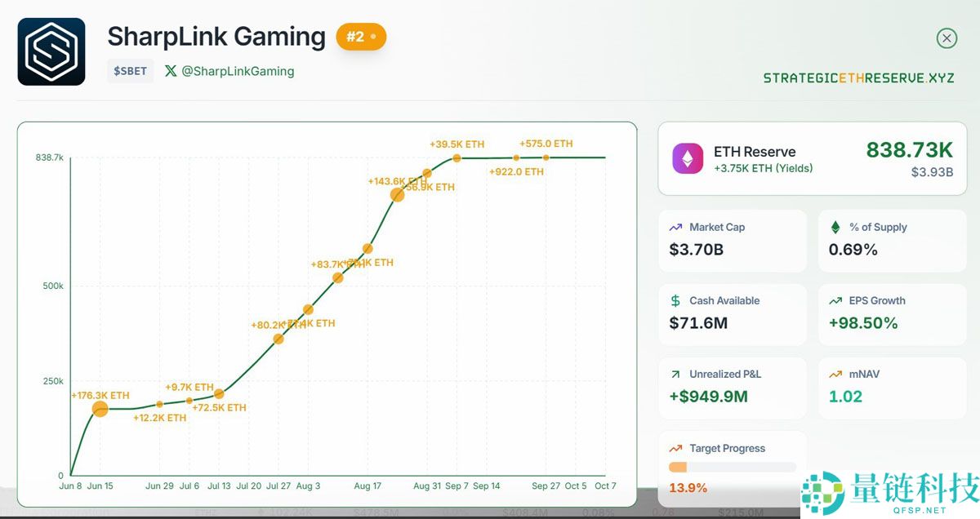Image resolution: width=980 pixels, height=519 pixels.
Task: Click the Target Progress trend icon
Action: [675, 448]
